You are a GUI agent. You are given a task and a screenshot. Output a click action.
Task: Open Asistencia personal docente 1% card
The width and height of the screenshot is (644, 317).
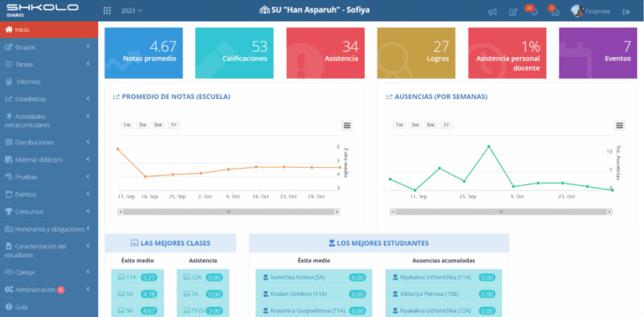click(507, 53)
